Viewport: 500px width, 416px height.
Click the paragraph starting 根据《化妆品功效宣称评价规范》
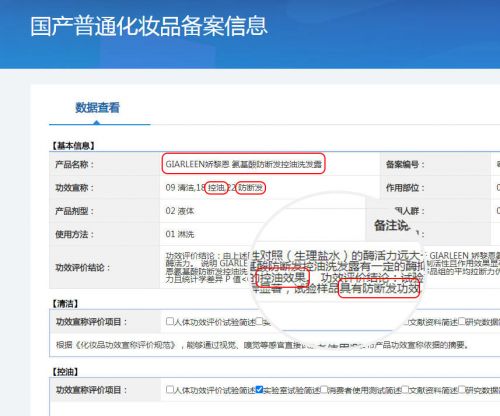click(263, 345)
